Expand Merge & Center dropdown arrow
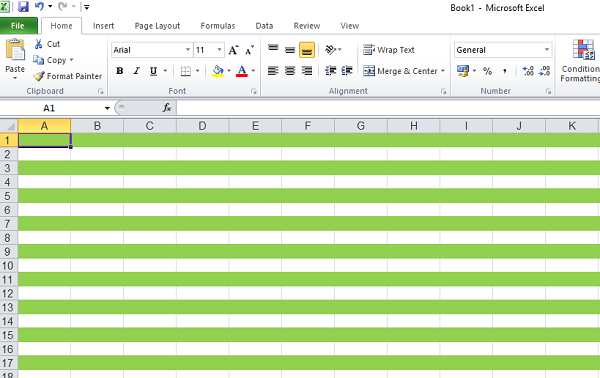The width and height of the screenshot is (600, 378). pyautogui.click(x=443, y=71)
